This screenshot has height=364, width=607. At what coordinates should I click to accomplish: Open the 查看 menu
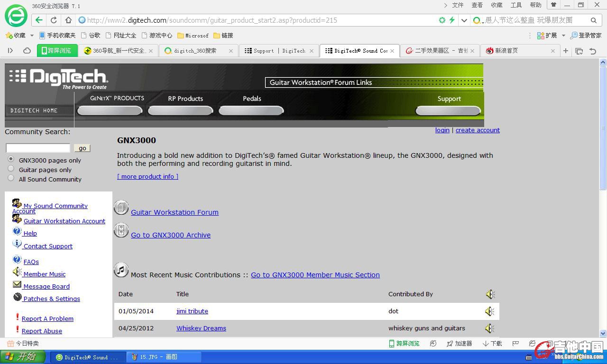(477, 5)
